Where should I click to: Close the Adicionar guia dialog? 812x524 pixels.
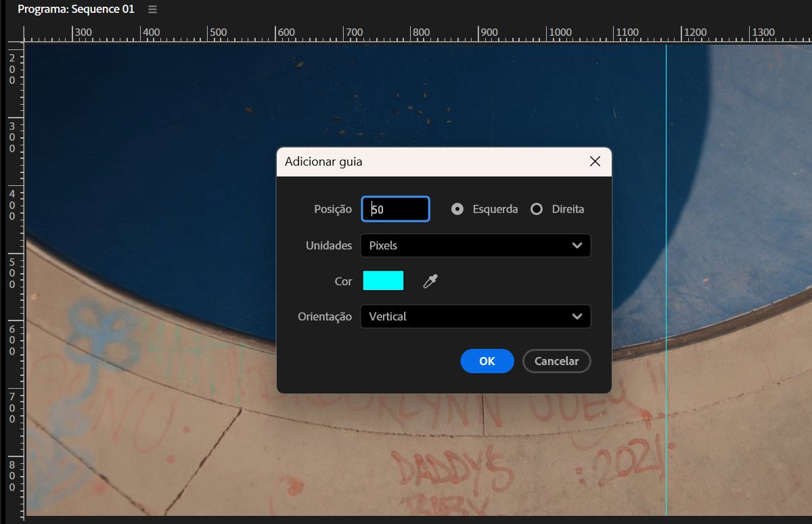tap(595, 162)
